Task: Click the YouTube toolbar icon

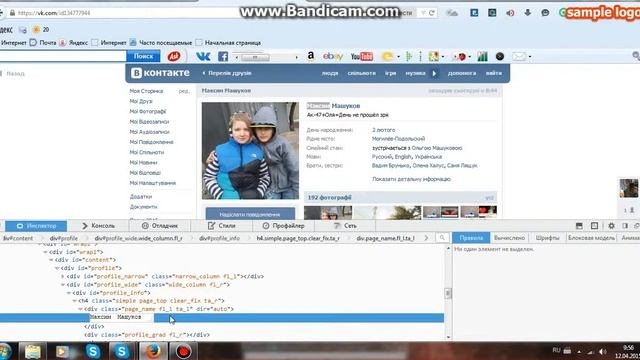Action: 362,56
